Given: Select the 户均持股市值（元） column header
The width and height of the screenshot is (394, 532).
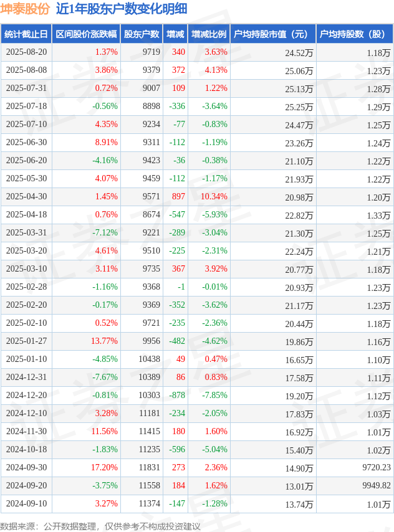Looking at the screenshot, I should pyautogui.click(x=273, y=34).
